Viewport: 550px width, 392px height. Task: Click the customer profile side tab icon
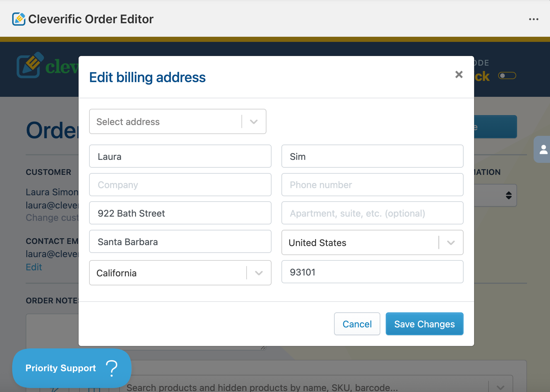click(543, 150)
